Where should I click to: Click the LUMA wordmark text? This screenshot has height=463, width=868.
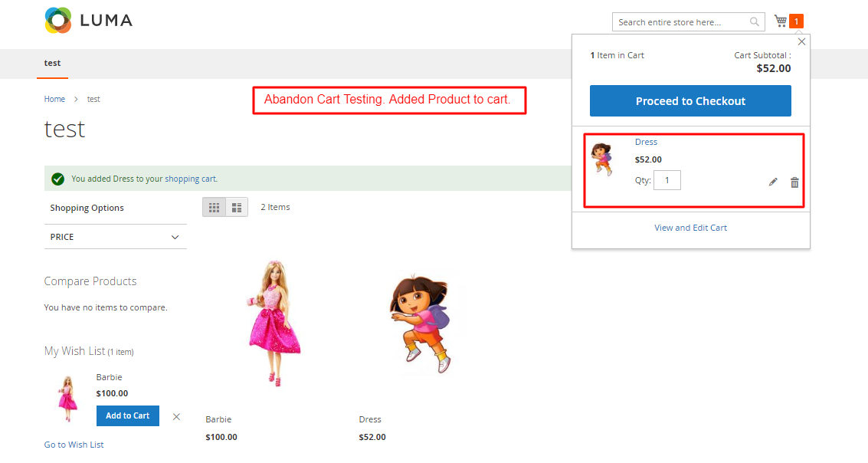click(x=106, y=21)
